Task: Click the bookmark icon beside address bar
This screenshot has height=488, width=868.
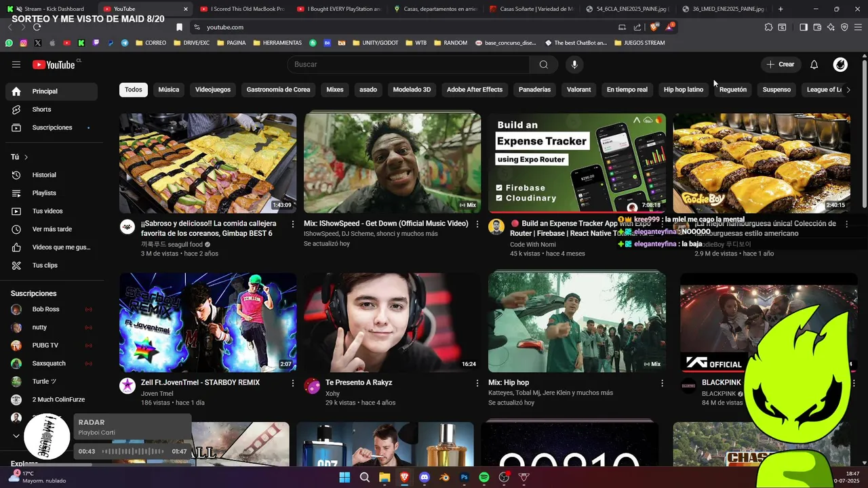Action: click(179, 27)
